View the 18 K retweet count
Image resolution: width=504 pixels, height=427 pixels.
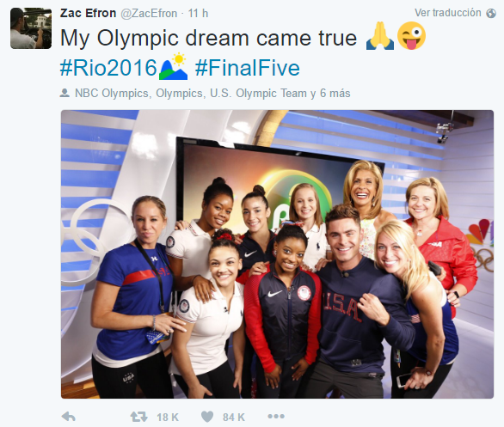[x=168, y=417]
